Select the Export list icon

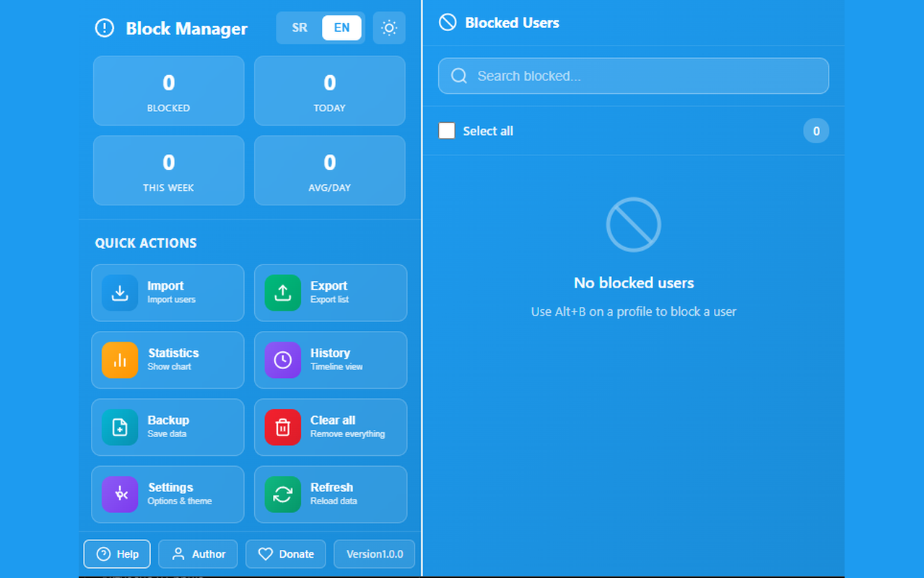282,293
